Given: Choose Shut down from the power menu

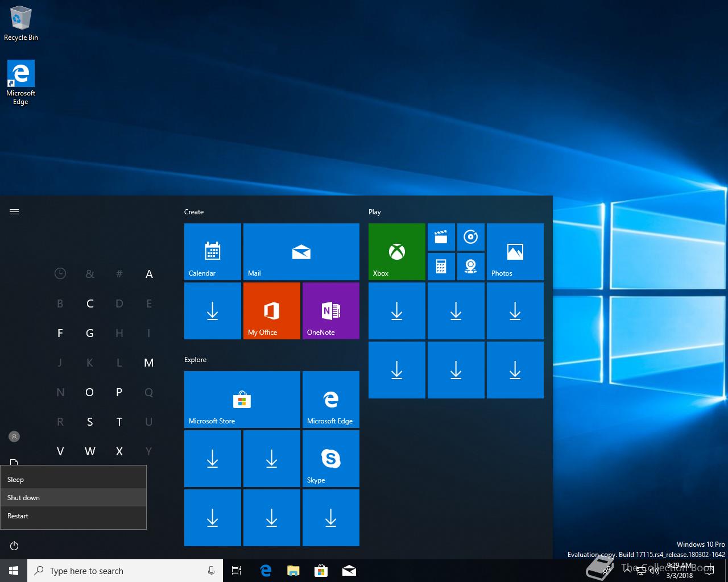Looking at the screenshot, I should click(x=73, y=498).
